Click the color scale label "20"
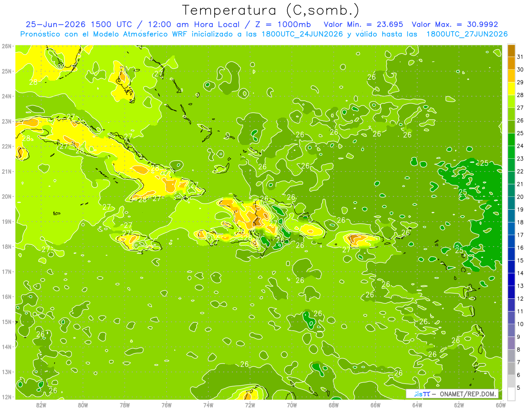 coord(520,197)
